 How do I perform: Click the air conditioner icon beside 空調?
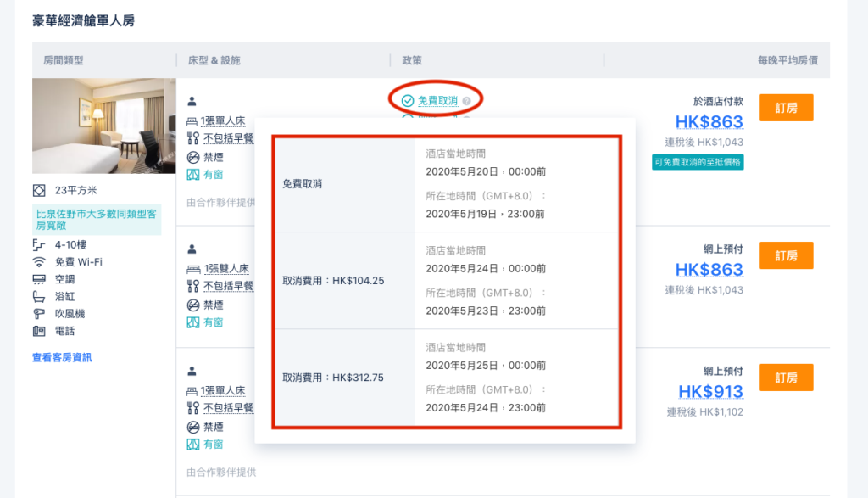[x=39, y=279]
